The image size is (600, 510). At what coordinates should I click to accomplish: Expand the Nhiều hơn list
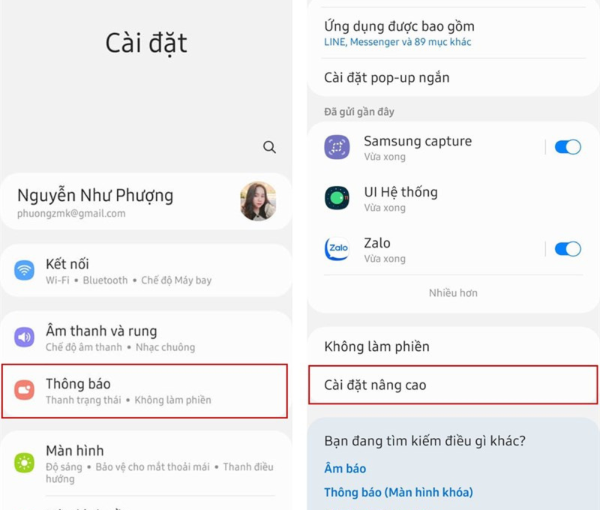pyautogui.click(x=453, y=293)
